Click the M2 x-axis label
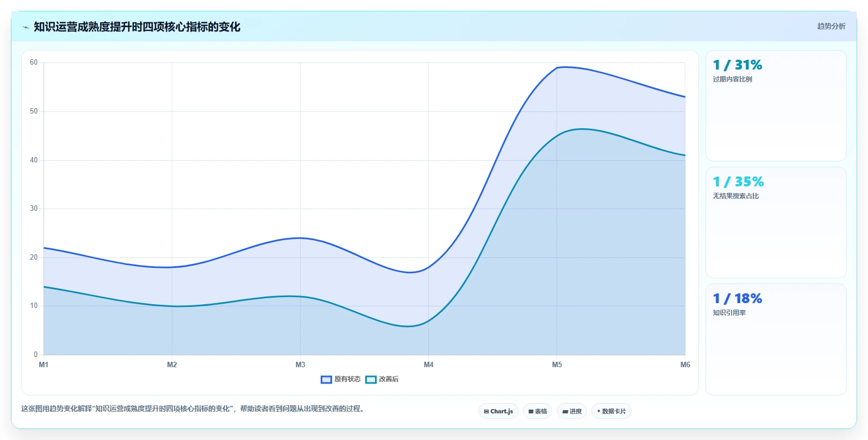This screenshot has width=868, height=440. tap(172, 364)
